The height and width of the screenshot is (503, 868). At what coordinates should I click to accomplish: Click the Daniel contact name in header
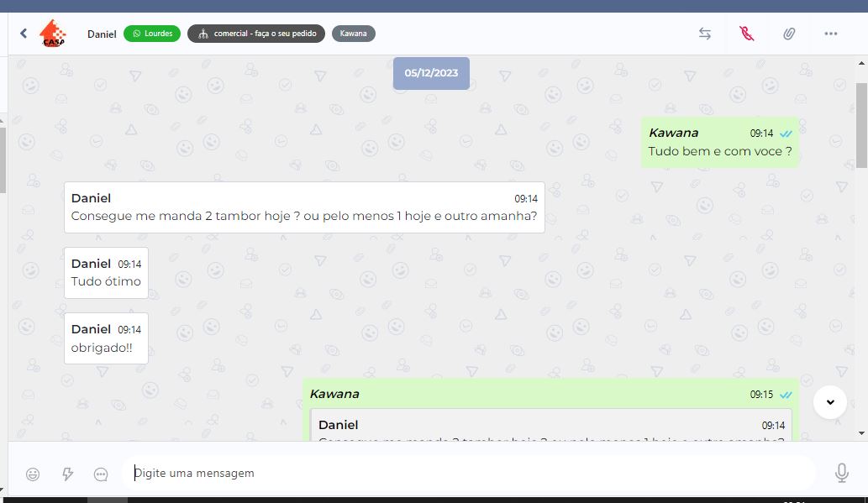pyautogui.click(x=102, y=34)
